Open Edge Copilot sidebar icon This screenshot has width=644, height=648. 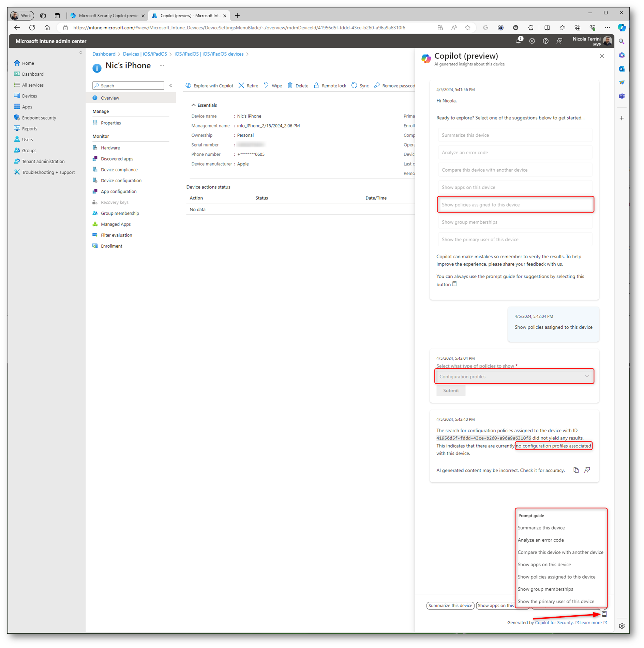(621, 28)
